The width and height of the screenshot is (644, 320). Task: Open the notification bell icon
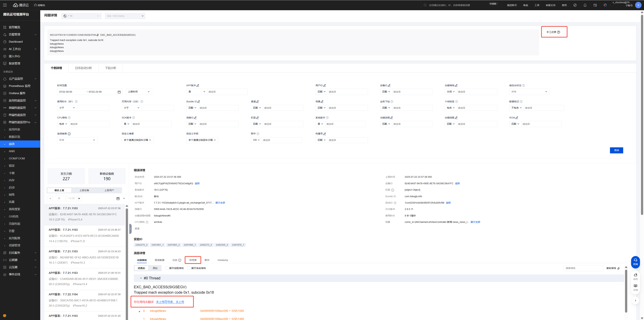(585, 5)
